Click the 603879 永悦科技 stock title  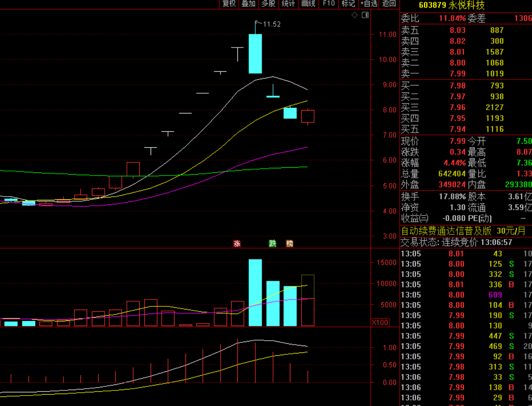click(452, 5)
